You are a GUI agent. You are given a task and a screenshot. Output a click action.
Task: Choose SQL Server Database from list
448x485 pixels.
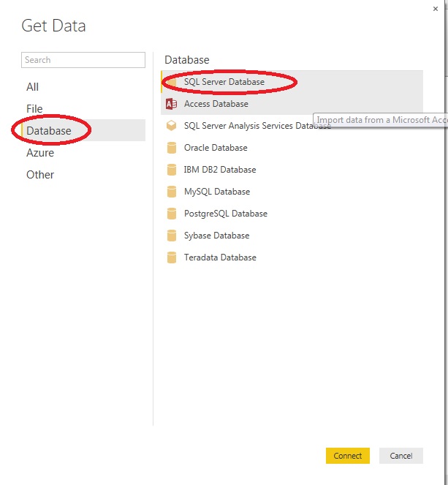[x=224, y=82]
